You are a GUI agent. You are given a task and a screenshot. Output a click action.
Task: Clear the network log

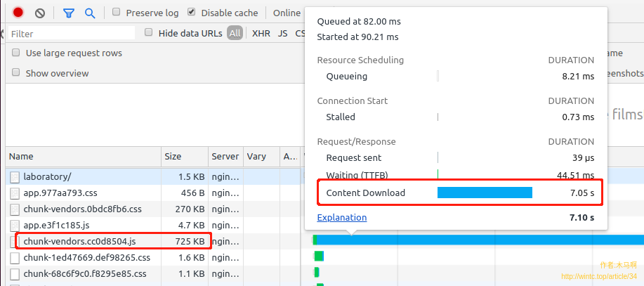pyautogui.click(x=40, y=13)
